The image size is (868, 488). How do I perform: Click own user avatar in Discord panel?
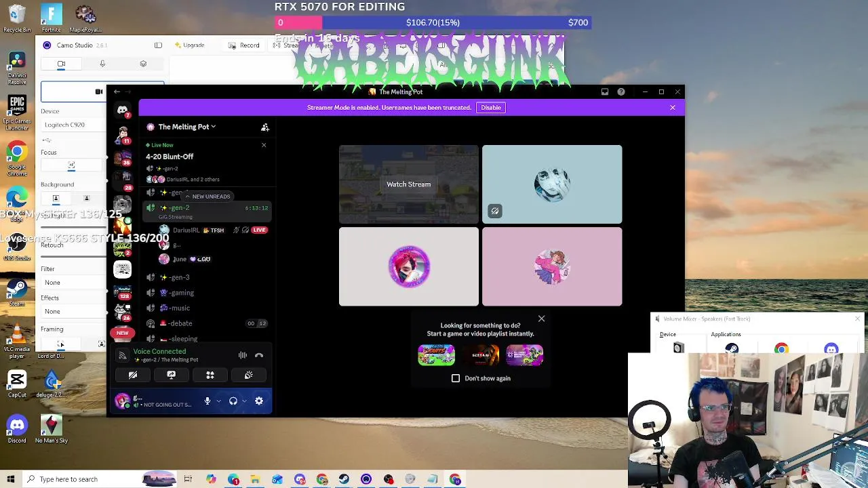tap(123, 401)
